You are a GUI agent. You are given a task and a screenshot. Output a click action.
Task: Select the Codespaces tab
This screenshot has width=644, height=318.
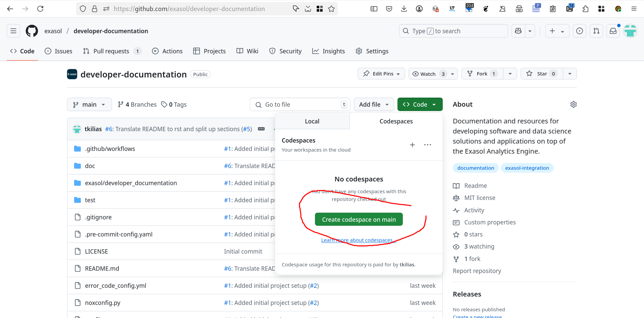point(396,121)
